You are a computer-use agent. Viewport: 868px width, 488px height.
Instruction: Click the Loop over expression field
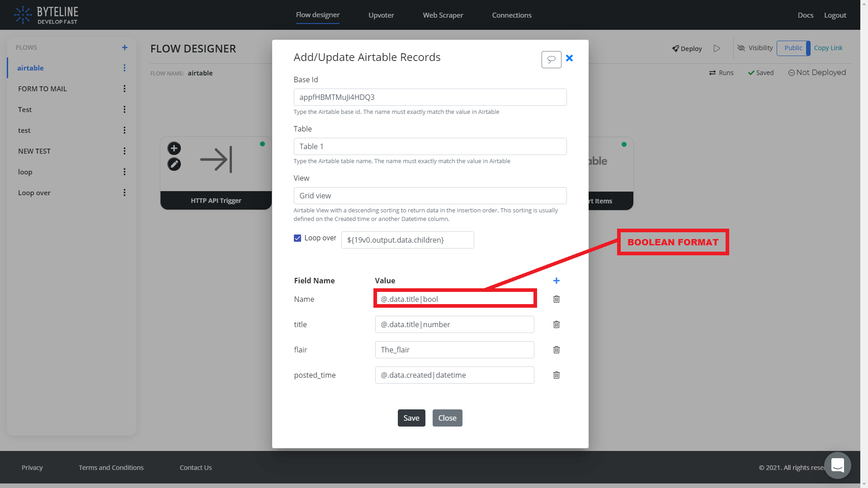point(408,240)
